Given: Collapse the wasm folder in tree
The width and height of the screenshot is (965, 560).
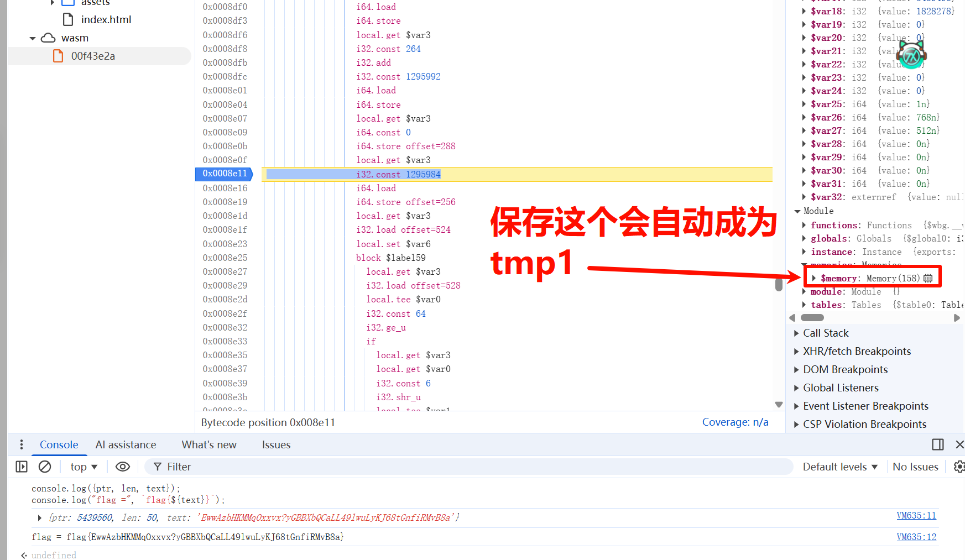Looking at the screenshot, I should [x=33, y=38].
